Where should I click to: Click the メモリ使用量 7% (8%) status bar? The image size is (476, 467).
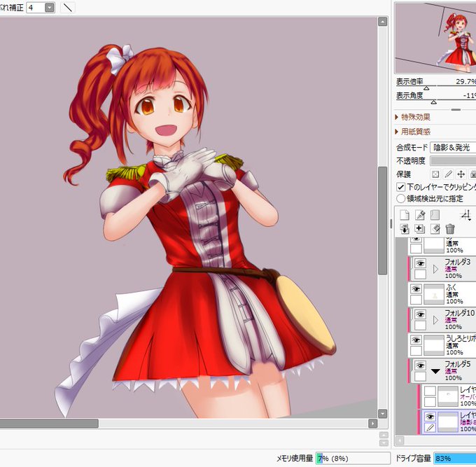tap(353, 458)
